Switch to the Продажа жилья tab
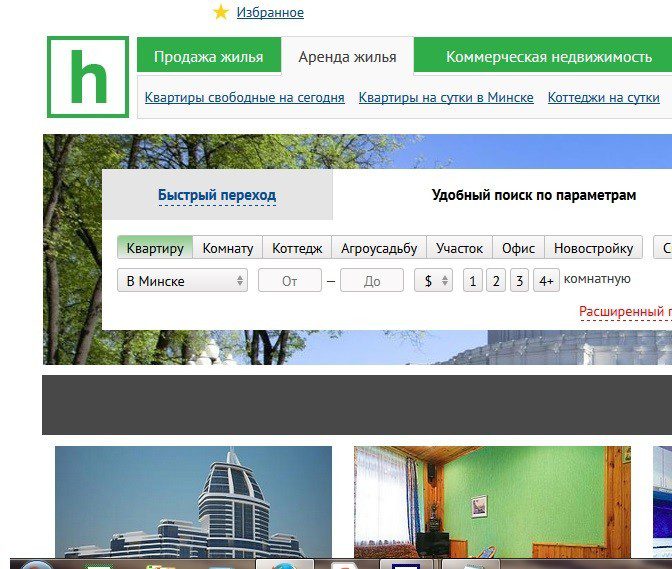Viewport: 672px width, 569px height. 208,57
